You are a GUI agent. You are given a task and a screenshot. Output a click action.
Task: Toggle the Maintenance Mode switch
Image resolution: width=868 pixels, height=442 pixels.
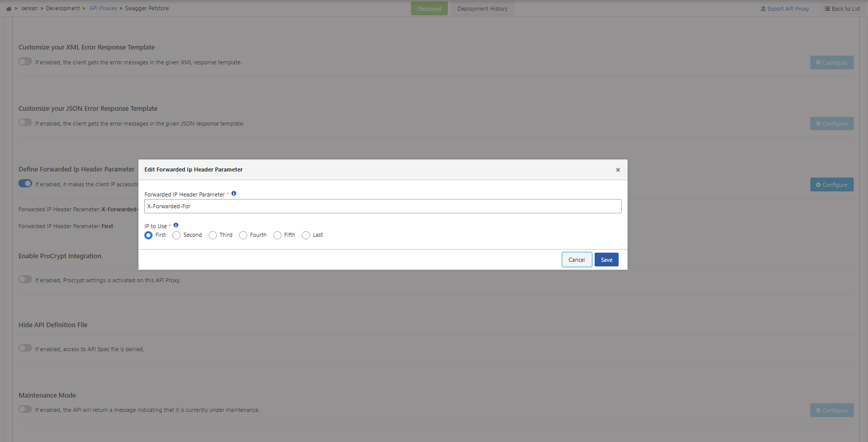(25, 409)
